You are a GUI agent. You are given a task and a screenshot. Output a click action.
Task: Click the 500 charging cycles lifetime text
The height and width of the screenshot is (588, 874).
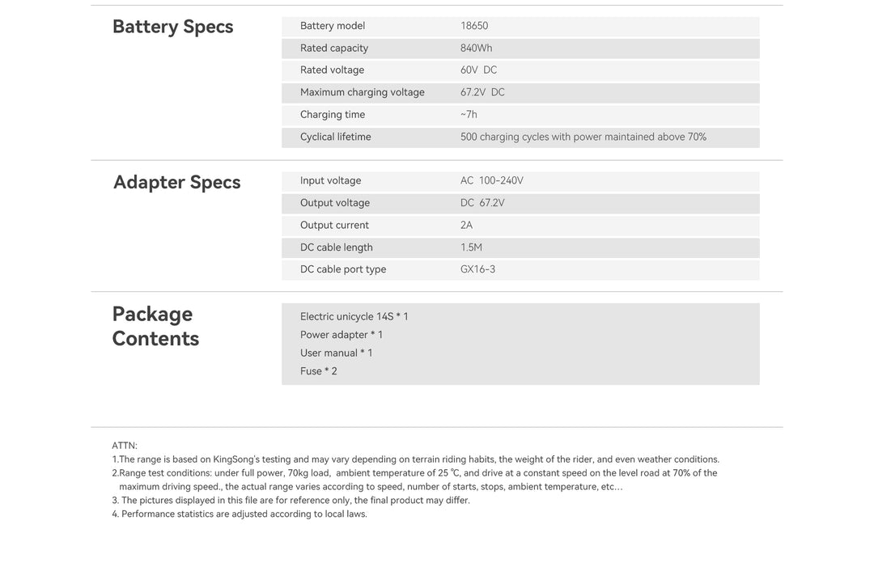point(583,137)
